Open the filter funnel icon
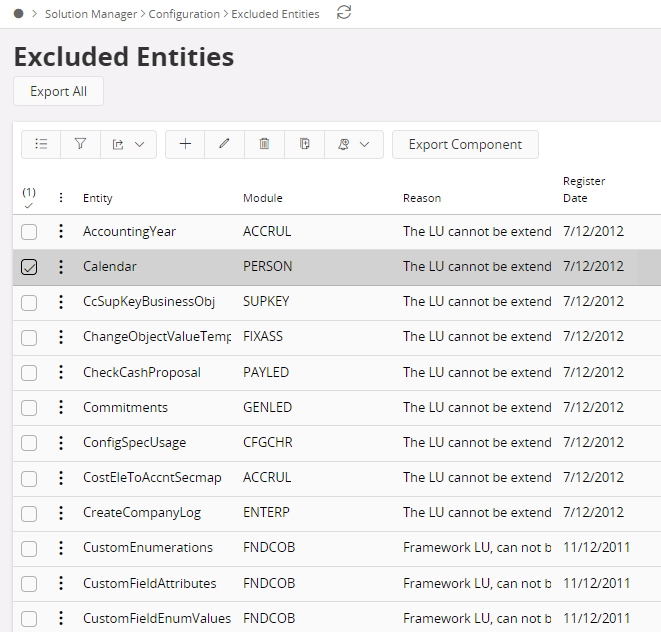 pos(80,144)
